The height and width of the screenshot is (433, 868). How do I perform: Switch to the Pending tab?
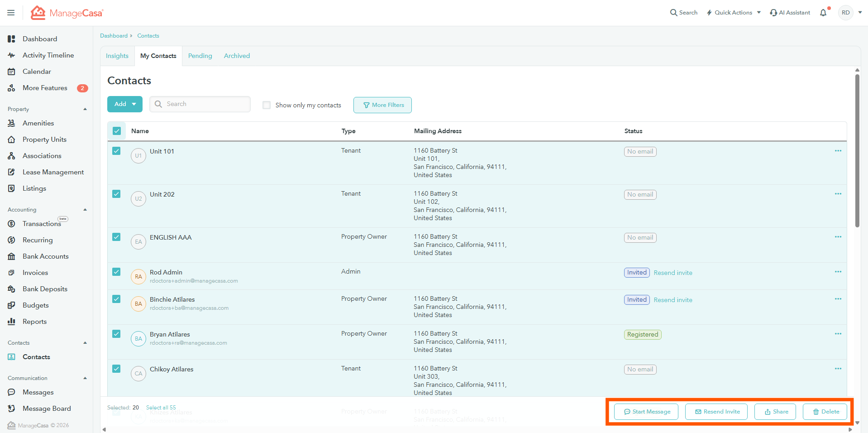click(200, 56)
